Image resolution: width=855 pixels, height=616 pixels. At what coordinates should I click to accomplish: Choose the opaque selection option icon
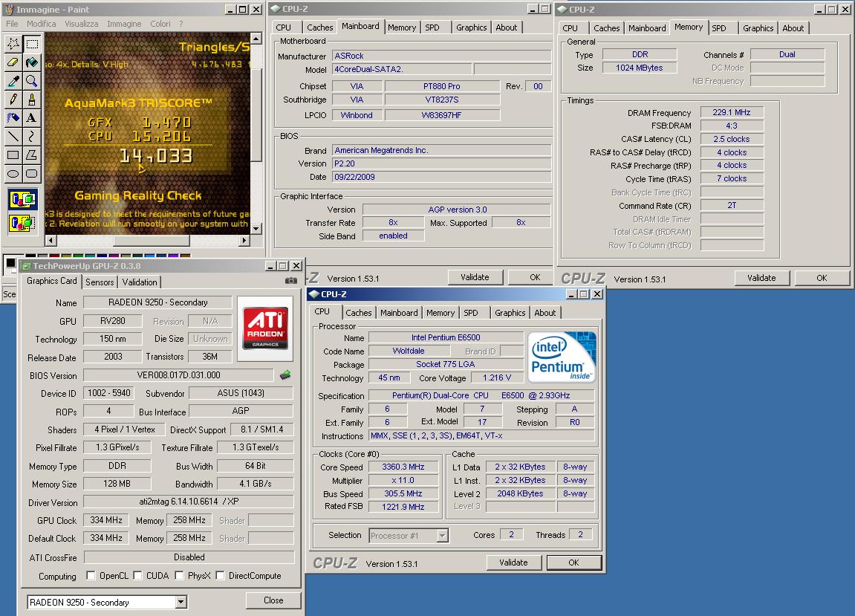tap(23, 200)
